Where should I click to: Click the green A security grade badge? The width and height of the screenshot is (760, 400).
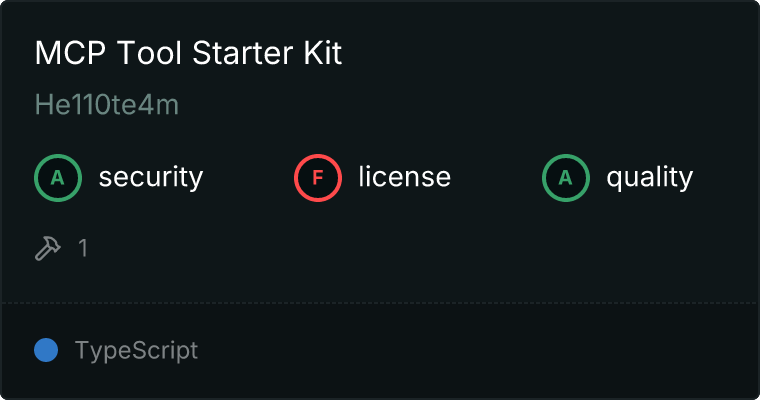coord(58,178)
